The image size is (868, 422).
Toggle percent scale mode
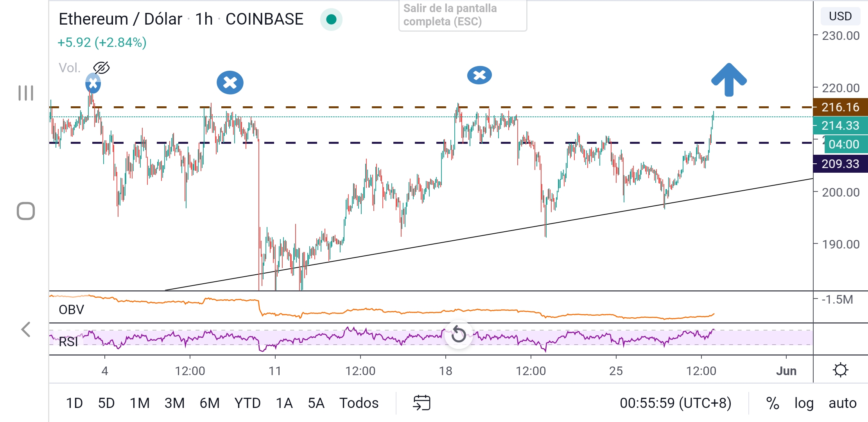click(x=772, y=403)
